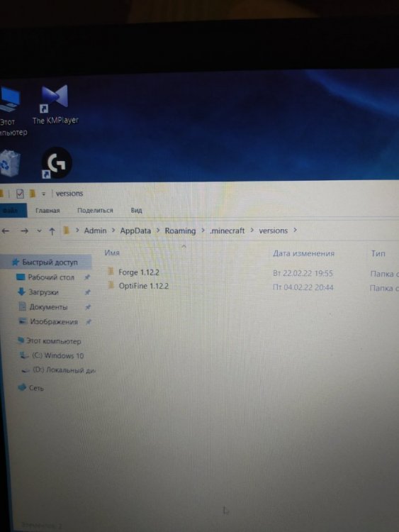Go up one folder level

52,231
